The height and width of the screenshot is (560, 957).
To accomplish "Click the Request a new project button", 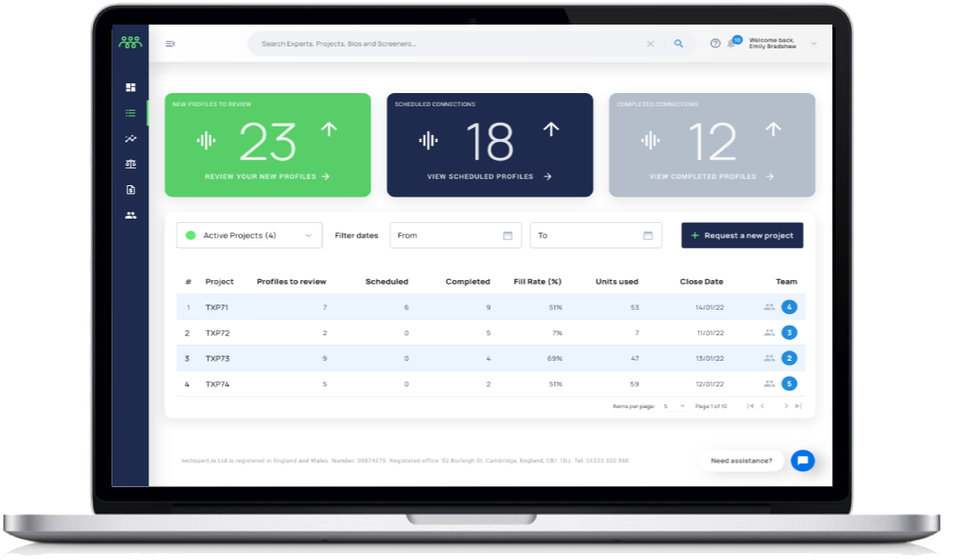I will click(x=742, y=235).
